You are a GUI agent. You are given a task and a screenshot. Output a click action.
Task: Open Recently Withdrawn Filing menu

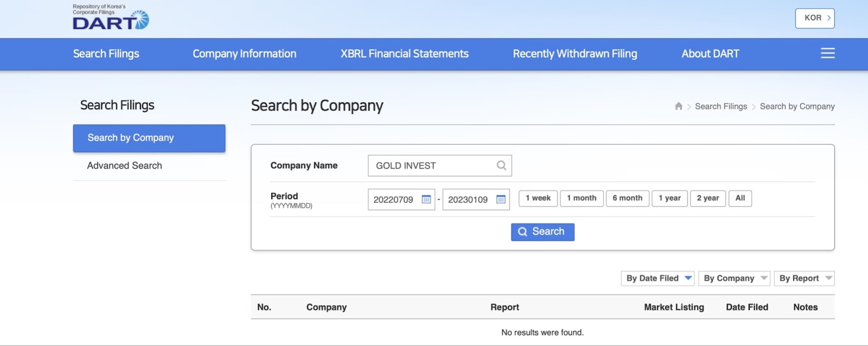[x=575, y=54]
